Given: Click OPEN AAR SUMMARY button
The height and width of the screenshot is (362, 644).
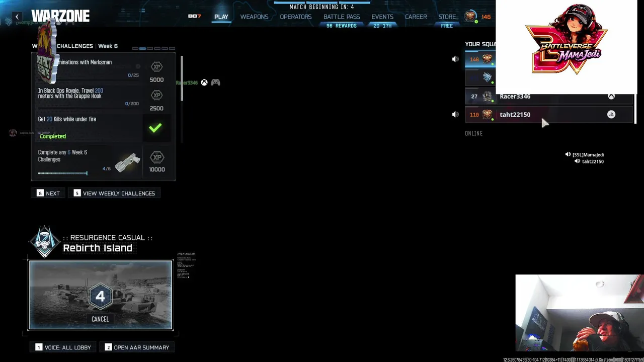Looking at the screenshot, I should [137, 347].
